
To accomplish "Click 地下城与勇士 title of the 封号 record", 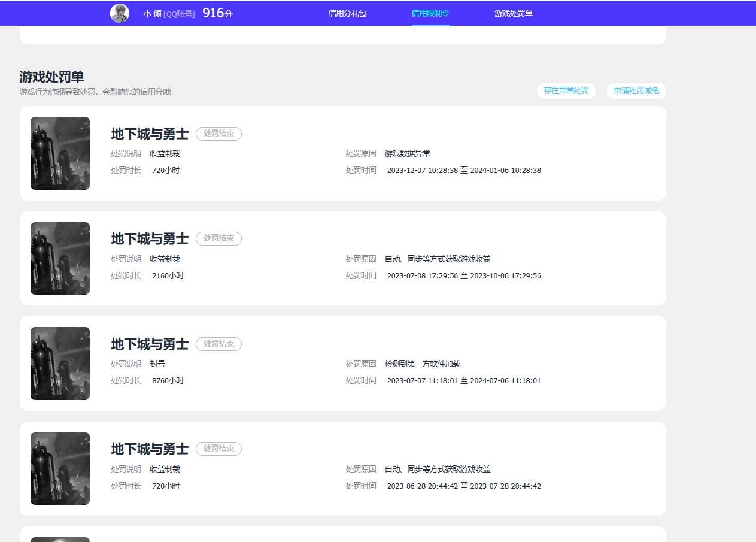I will click(150, 344).
